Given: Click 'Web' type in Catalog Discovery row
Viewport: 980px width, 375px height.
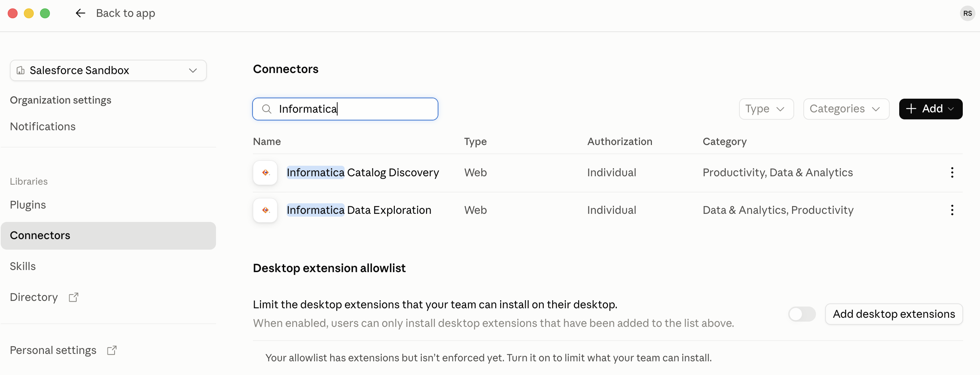Looking at the screenshot, I should coord(475,173).
